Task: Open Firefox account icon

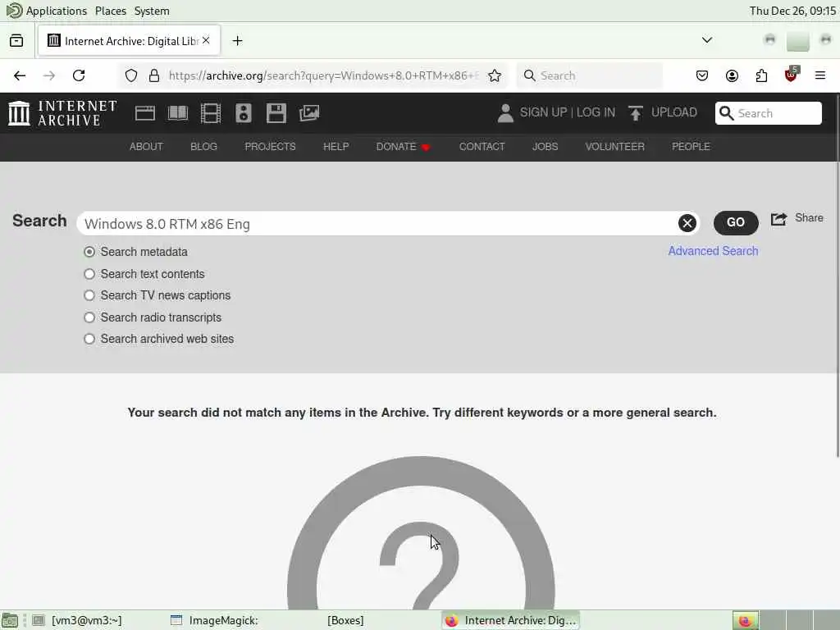Action: coord(732,75)
